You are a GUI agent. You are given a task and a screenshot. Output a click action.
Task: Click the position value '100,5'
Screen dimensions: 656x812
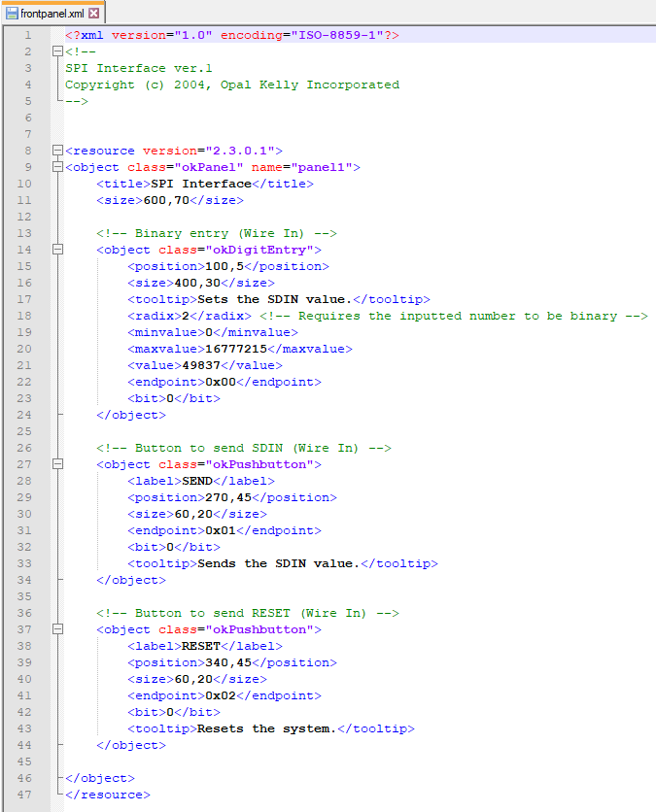[224, 266]
